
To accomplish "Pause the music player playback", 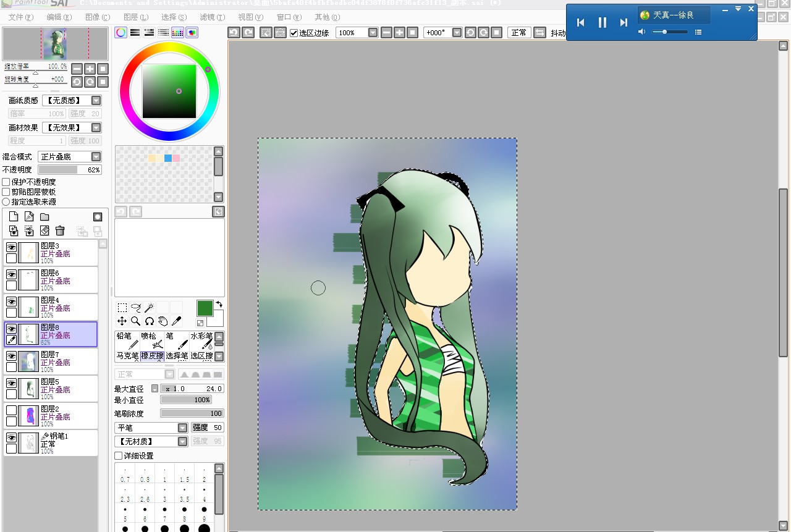I will (x=603, y=23).
